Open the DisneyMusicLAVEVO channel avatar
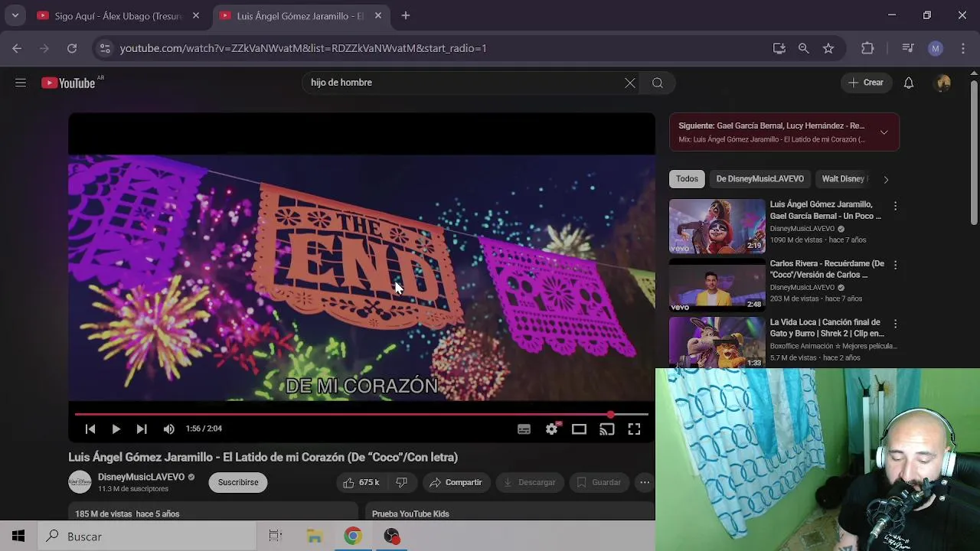 pos(80,482)
